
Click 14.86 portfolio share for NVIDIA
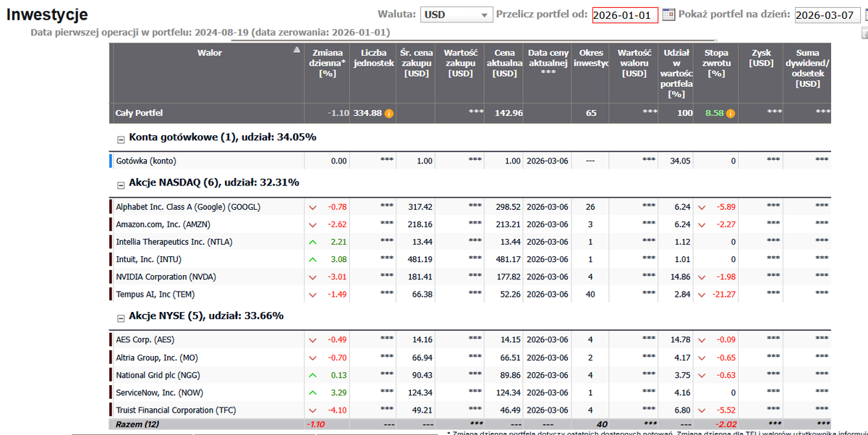(x=681, y=276)
